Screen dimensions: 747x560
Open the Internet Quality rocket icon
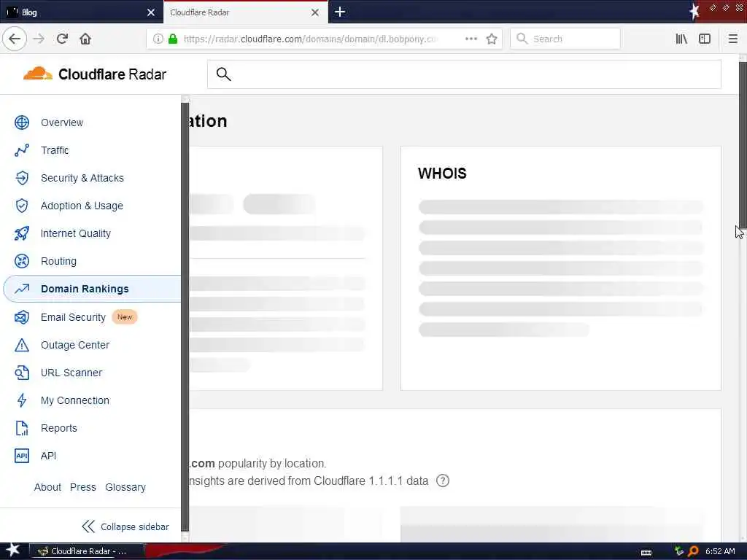(22, 233)
